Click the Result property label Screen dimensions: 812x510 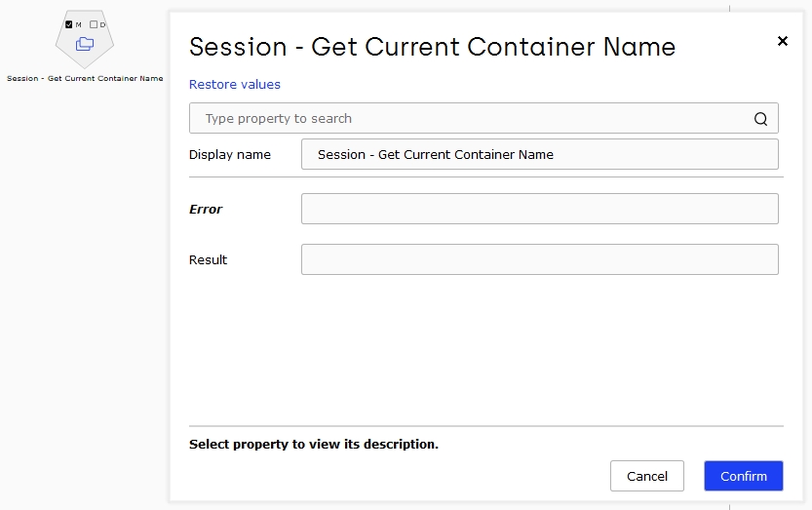[x=208, y=259]
